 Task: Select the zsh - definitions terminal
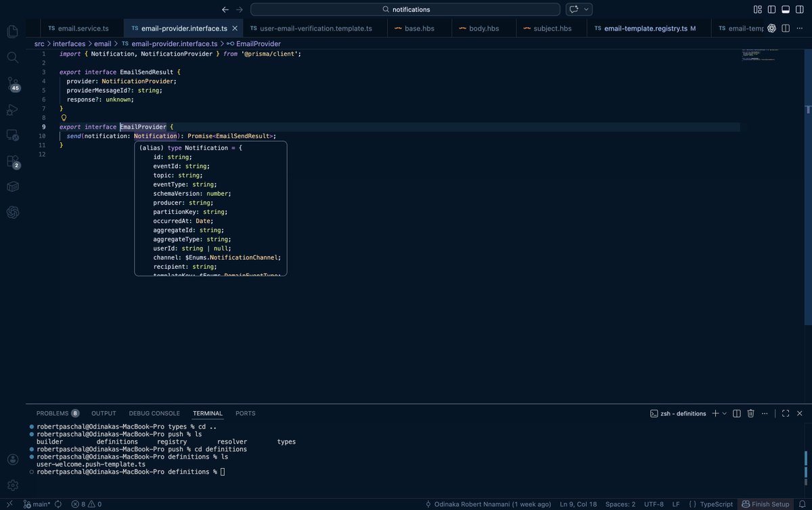(678, 413)
